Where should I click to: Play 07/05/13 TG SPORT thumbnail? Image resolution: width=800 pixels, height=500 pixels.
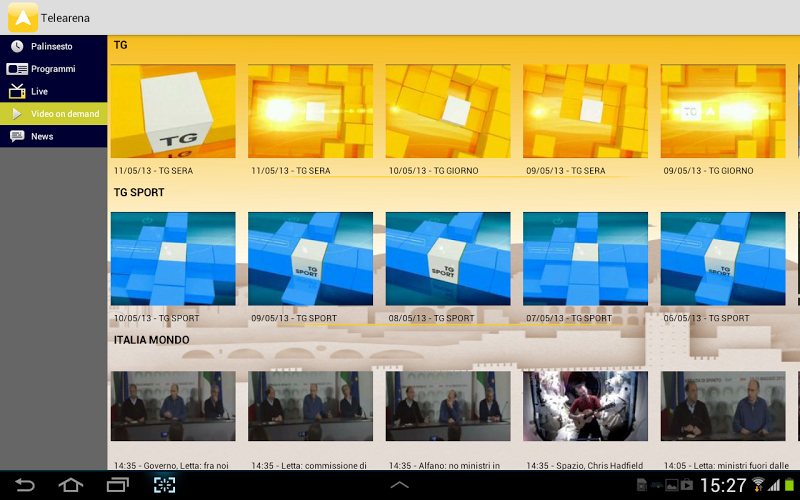click(585, 259)
